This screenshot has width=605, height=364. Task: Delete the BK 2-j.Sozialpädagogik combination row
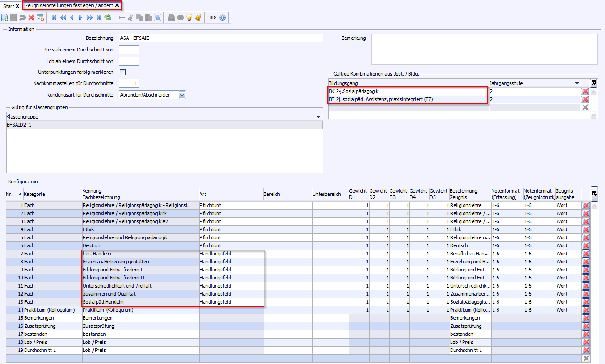[585, 91]
